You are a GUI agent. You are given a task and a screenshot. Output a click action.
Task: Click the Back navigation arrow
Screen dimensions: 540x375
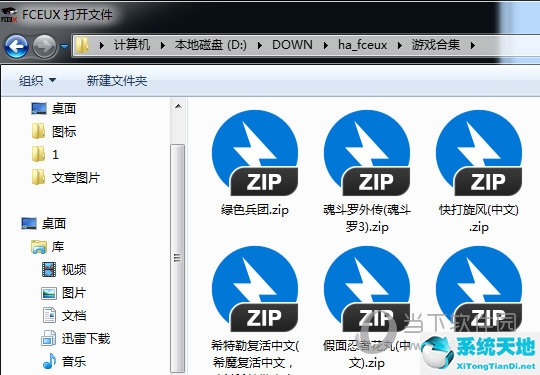point(16,46)
